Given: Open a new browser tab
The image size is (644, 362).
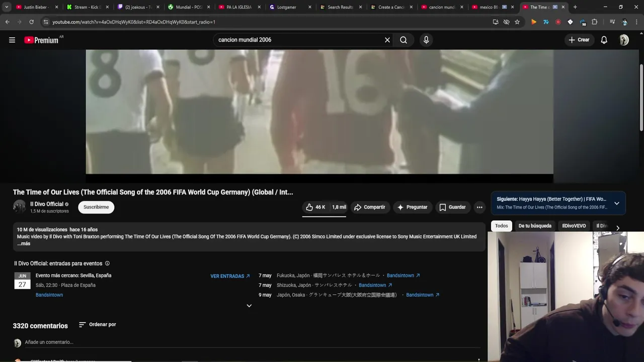Looking at the screenshot, I should click(x=575, y=7).
